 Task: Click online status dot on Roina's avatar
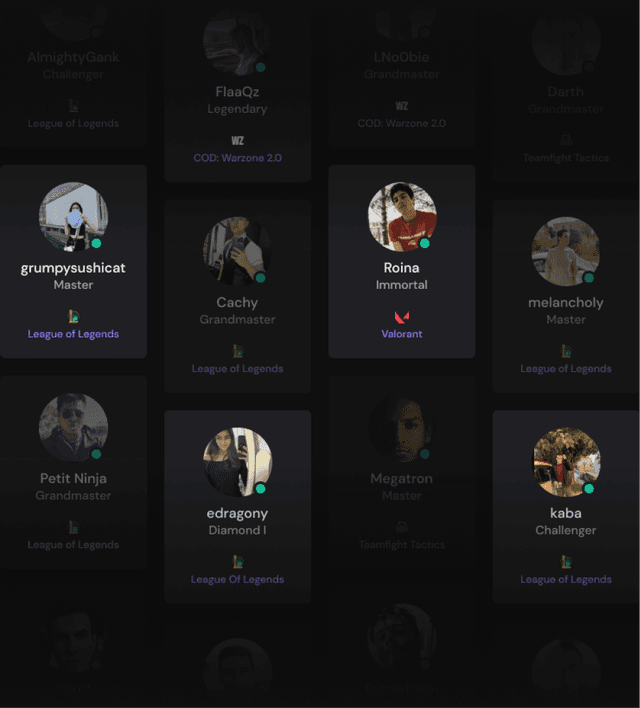425,243
